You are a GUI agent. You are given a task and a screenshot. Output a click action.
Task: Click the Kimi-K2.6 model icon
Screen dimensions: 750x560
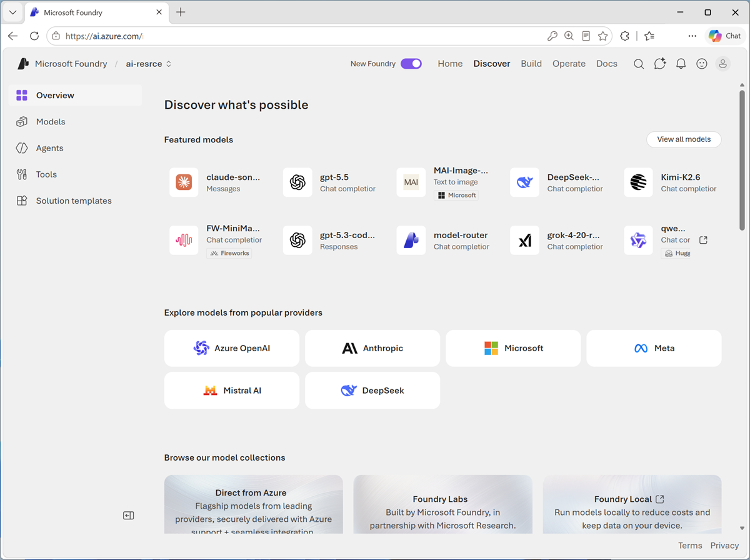point(639,182)
